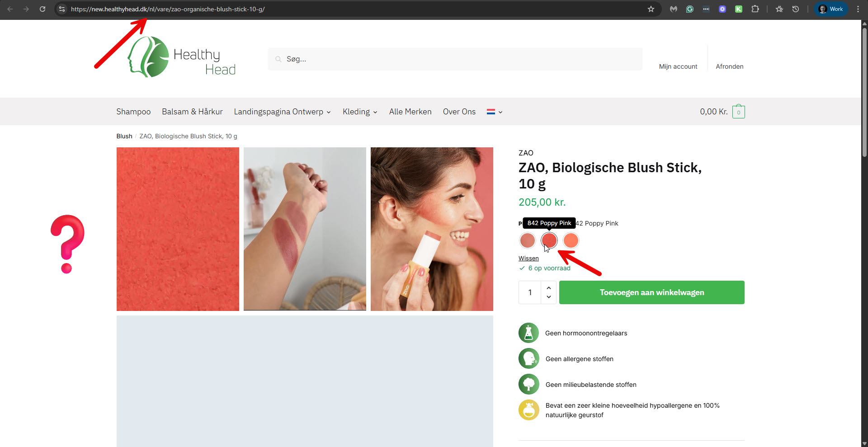The height and width of the screenshot is (447, 868).
Task: Click the quantity input field
Action: point(530,292)
